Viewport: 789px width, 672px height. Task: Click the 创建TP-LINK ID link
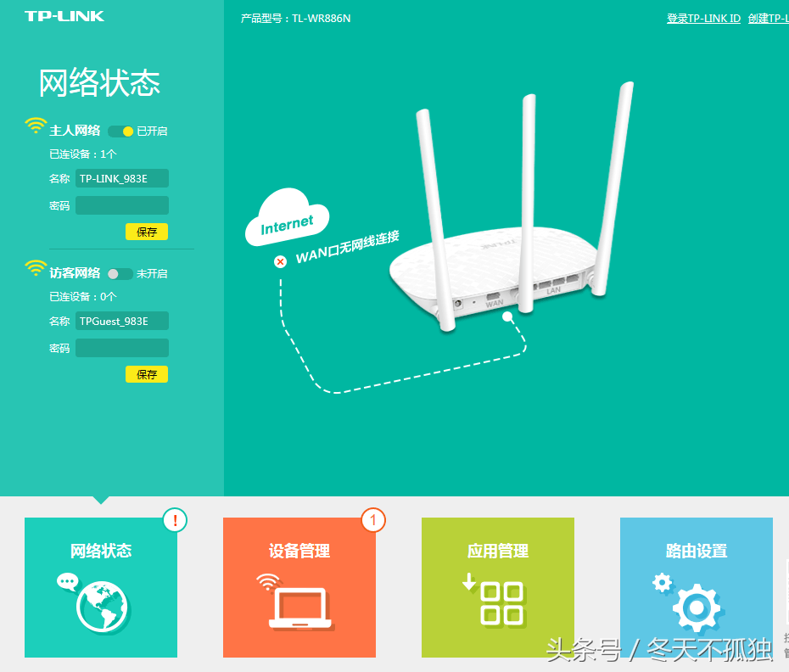[769, 19]
